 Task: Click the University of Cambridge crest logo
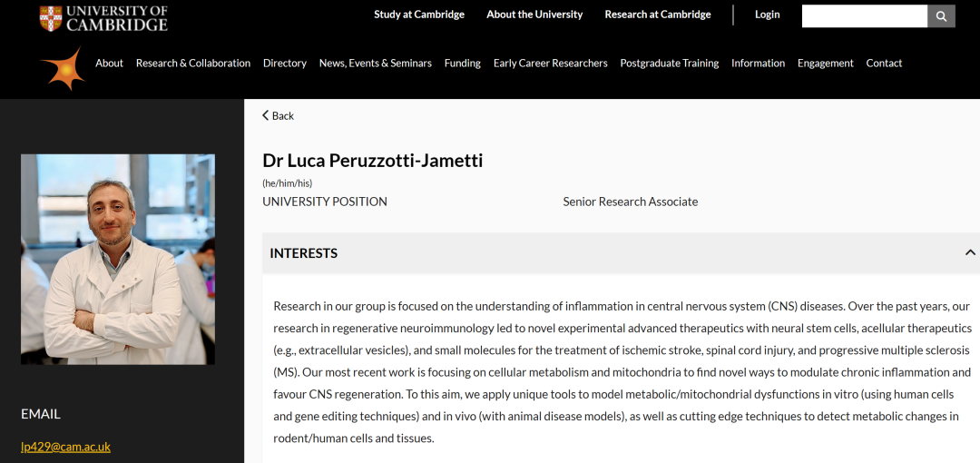point(51,18)
